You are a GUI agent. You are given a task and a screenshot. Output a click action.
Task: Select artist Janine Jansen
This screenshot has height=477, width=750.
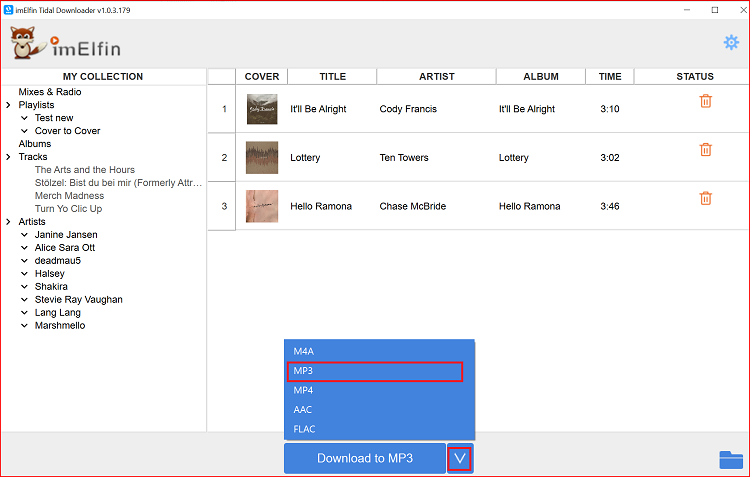point(66,234)
